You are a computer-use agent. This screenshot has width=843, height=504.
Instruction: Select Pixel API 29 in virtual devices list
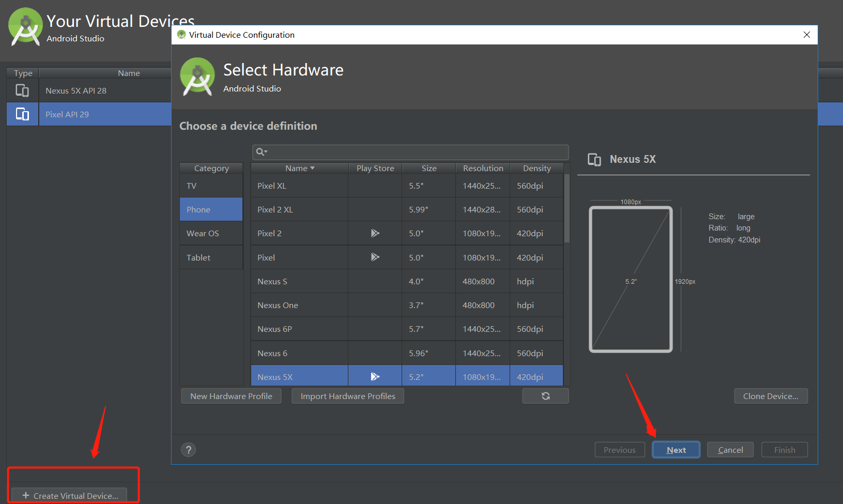89,114
